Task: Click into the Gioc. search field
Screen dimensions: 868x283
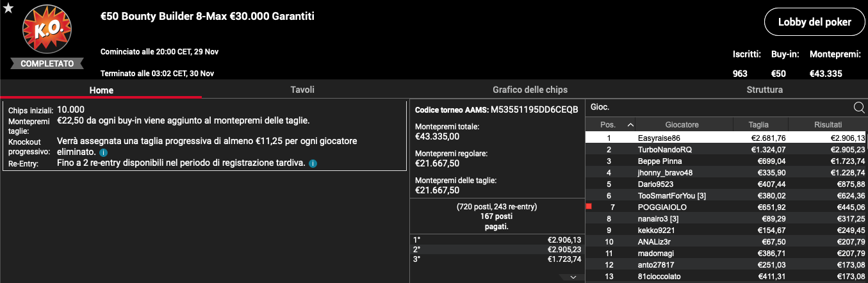Action: (719, 108)
